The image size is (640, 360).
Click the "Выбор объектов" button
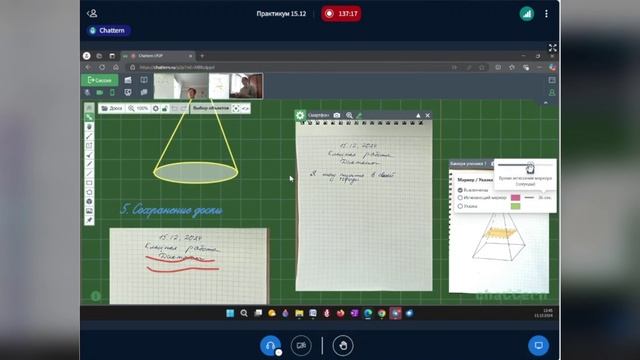tap(211, 108)
